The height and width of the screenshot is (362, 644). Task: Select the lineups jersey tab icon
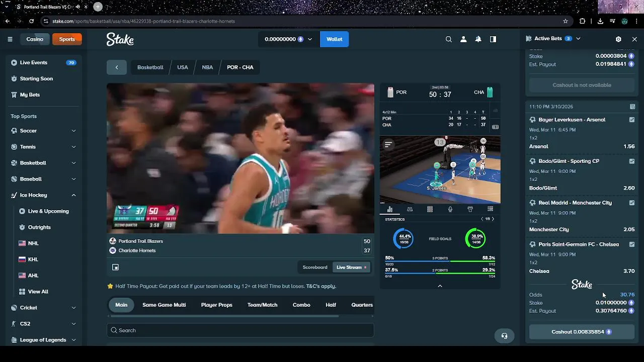pos(470,209)
